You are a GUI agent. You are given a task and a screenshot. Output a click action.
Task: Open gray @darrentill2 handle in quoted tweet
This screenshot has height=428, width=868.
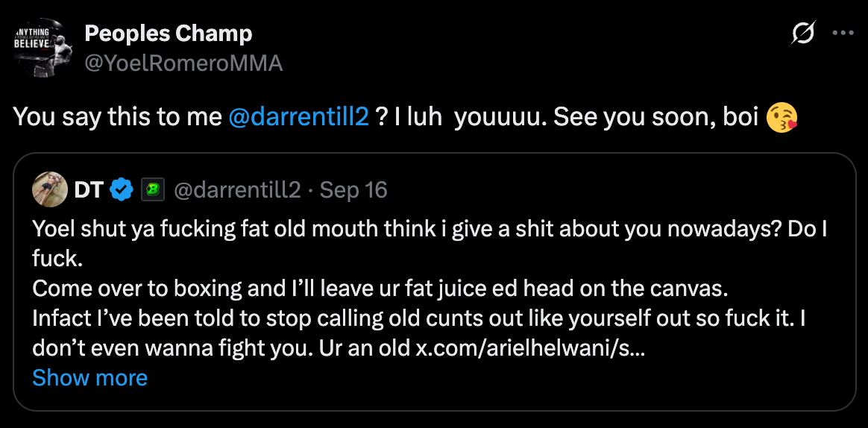pos(236,190)
